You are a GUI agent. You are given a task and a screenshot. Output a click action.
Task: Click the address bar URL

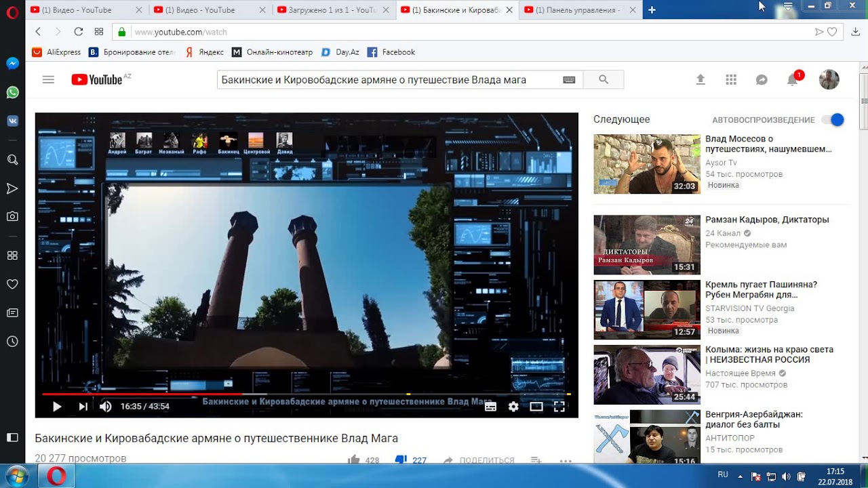coord(180,32)
